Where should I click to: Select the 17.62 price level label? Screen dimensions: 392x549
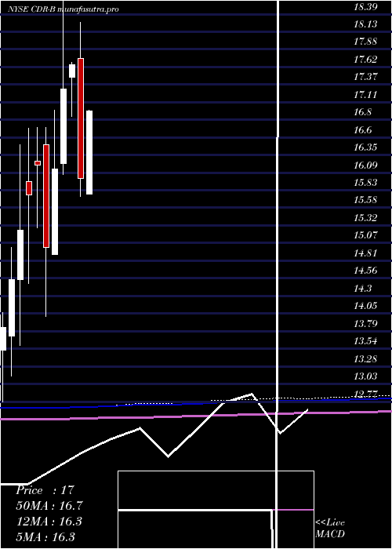365,59
